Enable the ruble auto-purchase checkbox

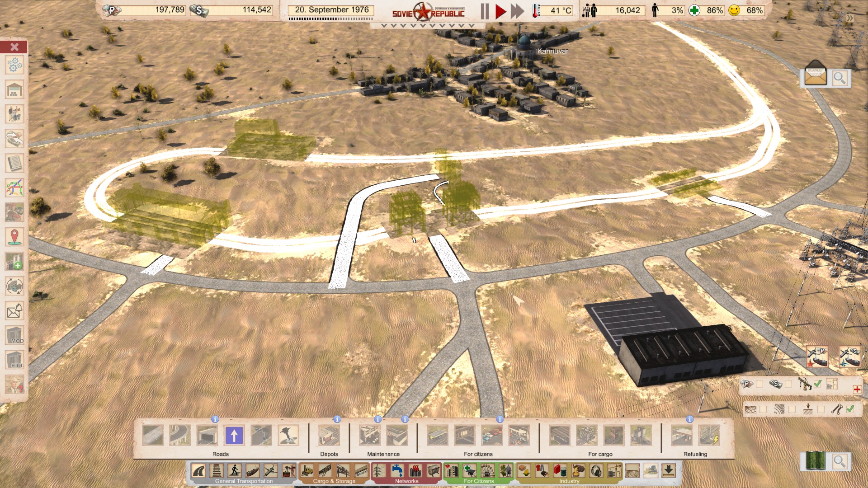click(x=759, y=384)
